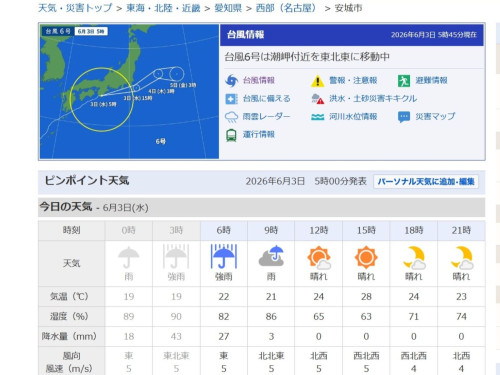The width and height of the screenshot is (500, 375).
Task: Go to 東海・北陸・近畿 breadcrumb
Action: [163, 8]
